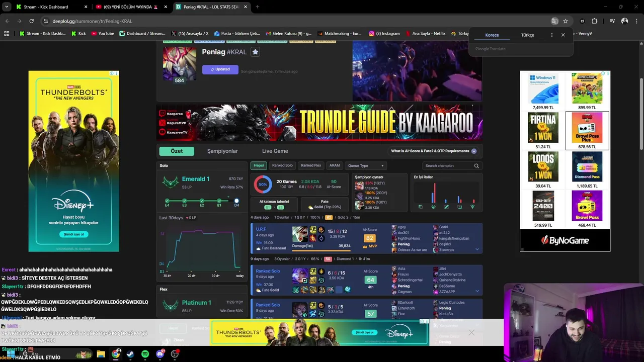
Task: Open the Live Game tab
Action: coord(275,151)
